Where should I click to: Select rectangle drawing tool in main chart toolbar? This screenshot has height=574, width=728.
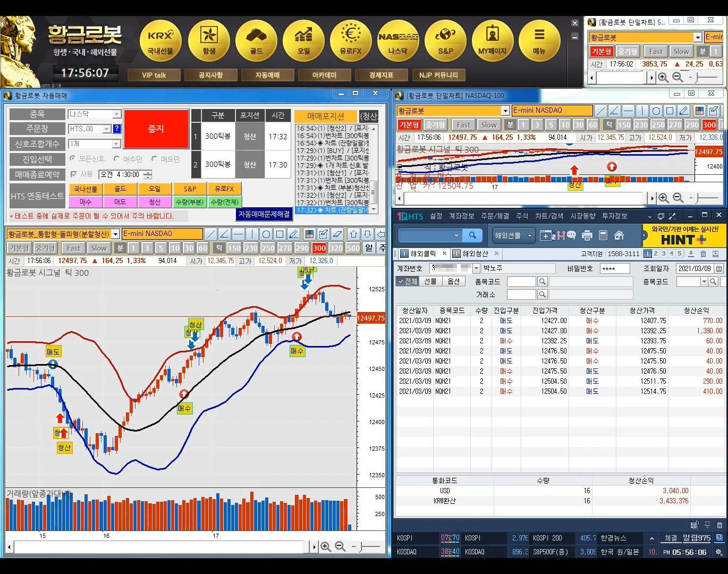(x=280, y=234)
